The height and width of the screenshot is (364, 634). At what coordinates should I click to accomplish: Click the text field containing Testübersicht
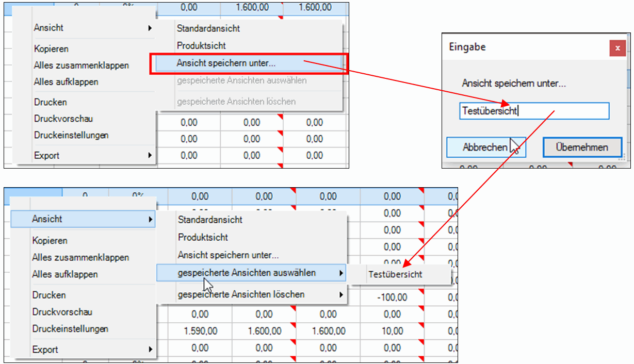534,111
